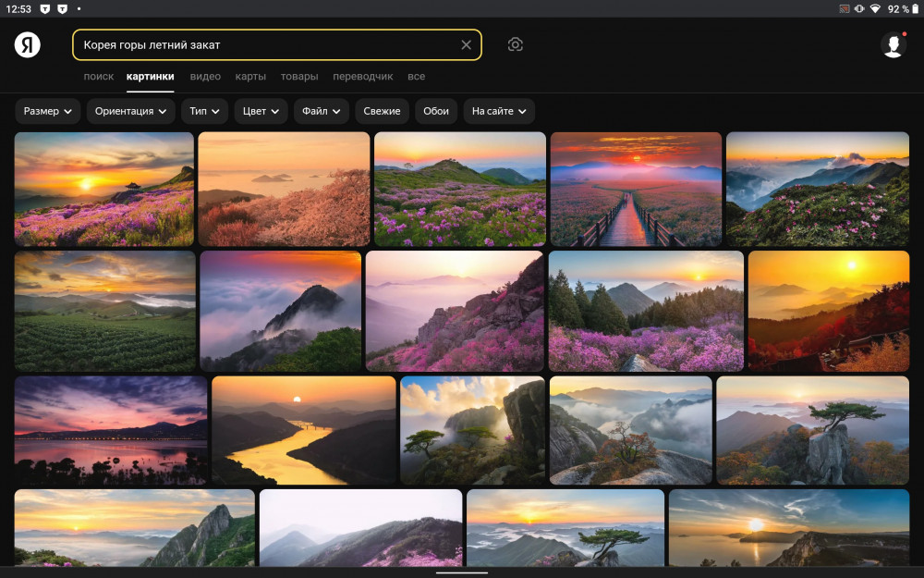The image size is (924, 578).
Task: Tap the first shield notification icon
Action: (44, 9)
